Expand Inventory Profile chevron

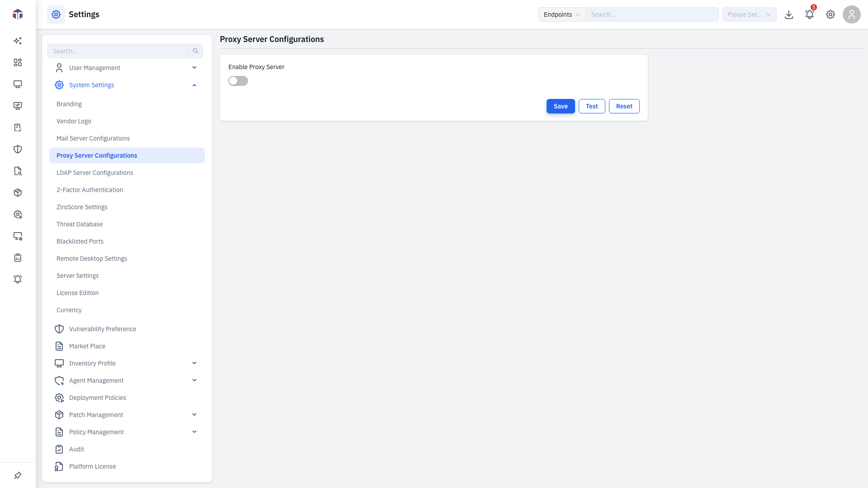click(x=194, y=363)
